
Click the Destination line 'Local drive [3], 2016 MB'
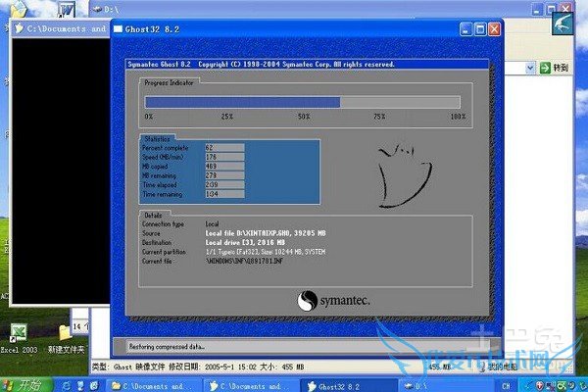245,243
